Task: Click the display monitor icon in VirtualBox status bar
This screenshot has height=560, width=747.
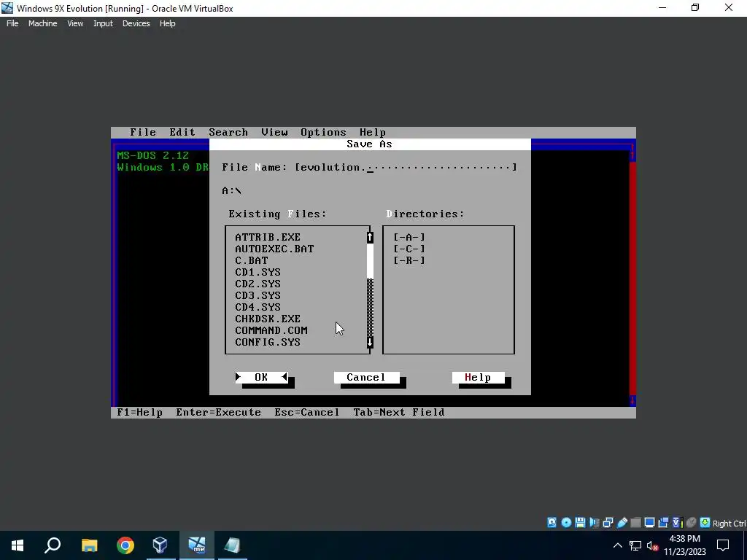Action: point(649,522)
